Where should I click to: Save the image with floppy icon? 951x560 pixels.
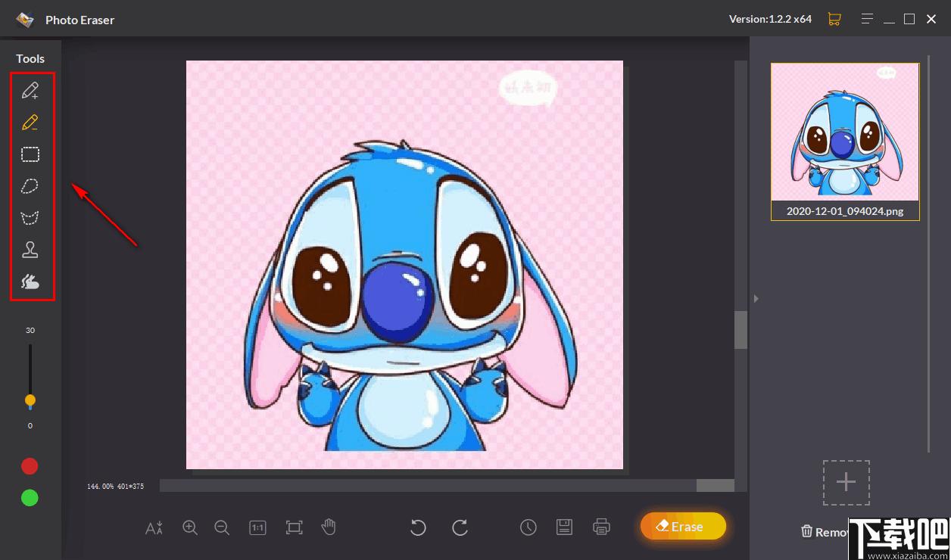point(564,527)
